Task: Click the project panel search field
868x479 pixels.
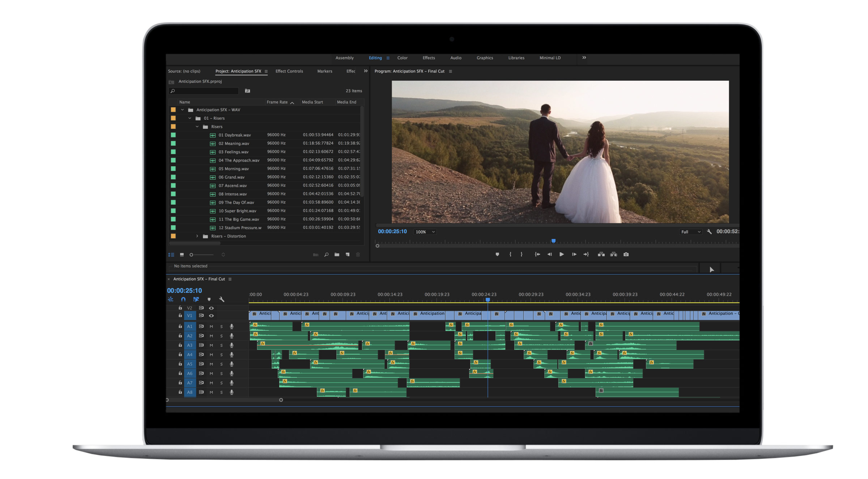Action: [x=204, y=91]
